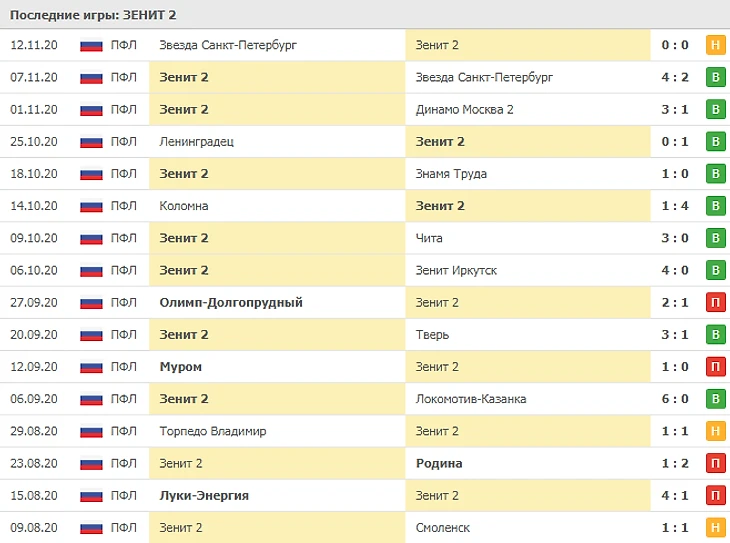Screen dimensions: 730x543
Task: Click the Russian flag on 25.10.20 row
Action: tap(92, 142)
